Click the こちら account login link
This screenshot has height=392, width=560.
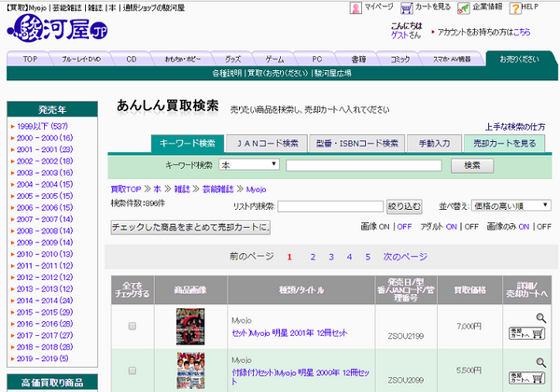point(522,32)
